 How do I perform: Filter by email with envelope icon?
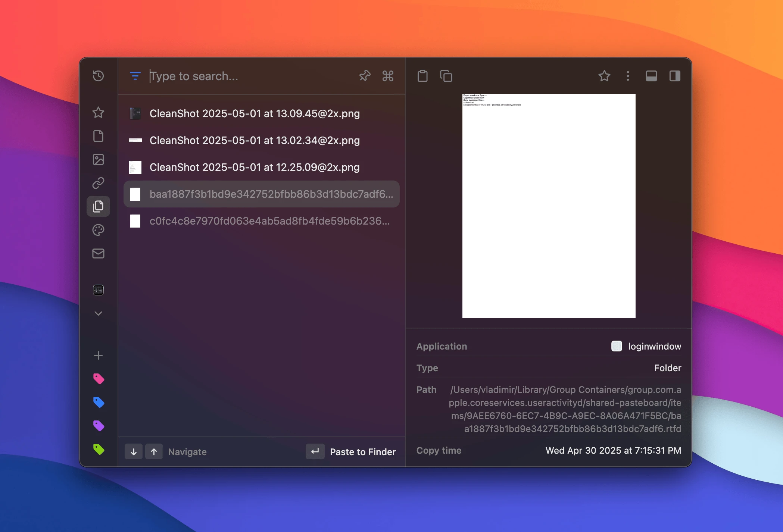coord(98,254)
